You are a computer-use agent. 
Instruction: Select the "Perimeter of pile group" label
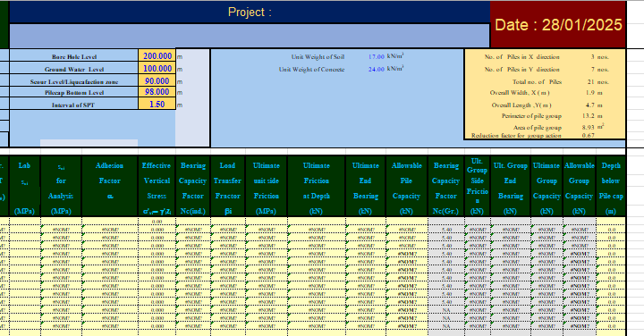(x=531, y=116)
